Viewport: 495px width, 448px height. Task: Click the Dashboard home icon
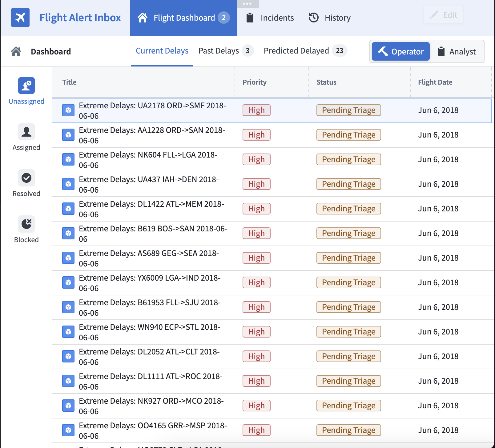tap(16, 51)
